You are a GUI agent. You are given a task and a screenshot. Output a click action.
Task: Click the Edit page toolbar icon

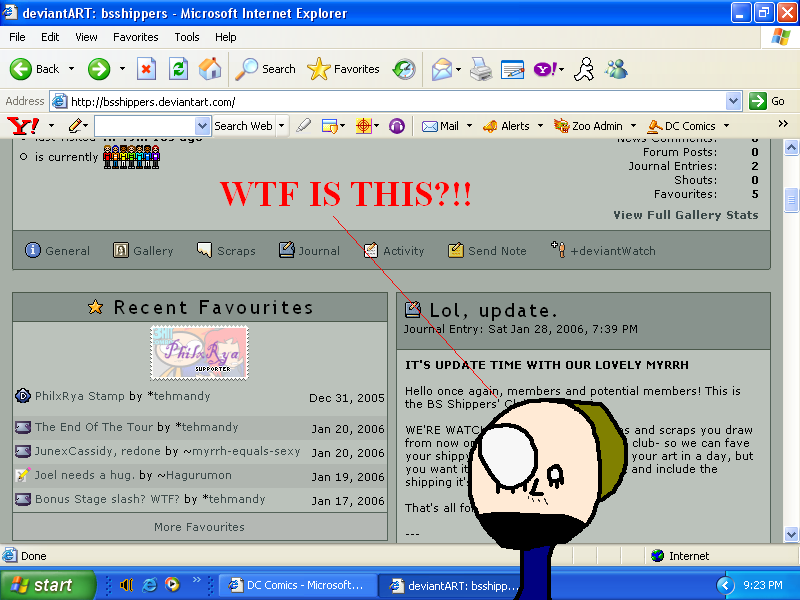(x=512, y=69)
